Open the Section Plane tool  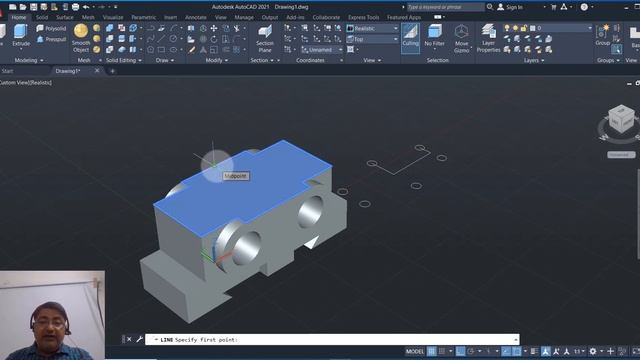(x=265, y=38)
